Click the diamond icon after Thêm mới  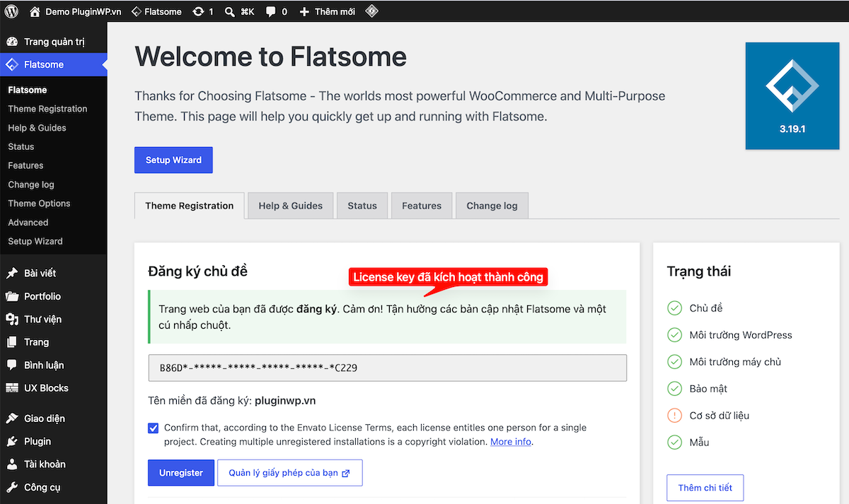371,11
